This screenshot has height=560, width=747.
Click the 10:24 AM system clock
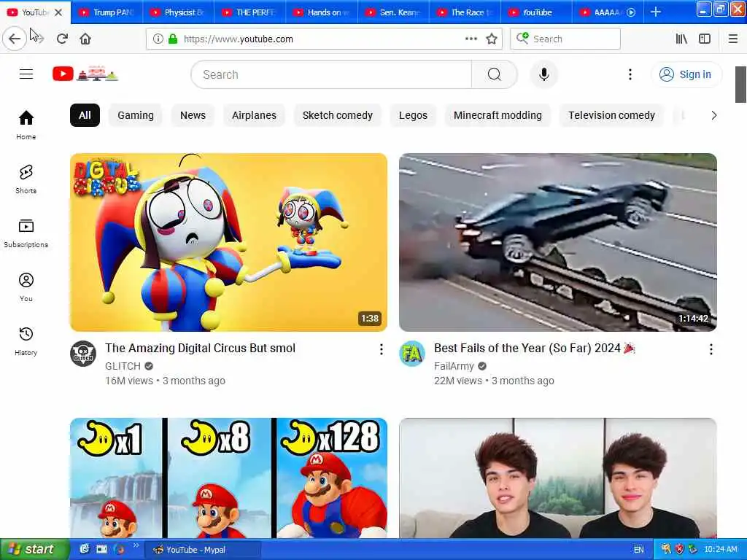(720, 550)
